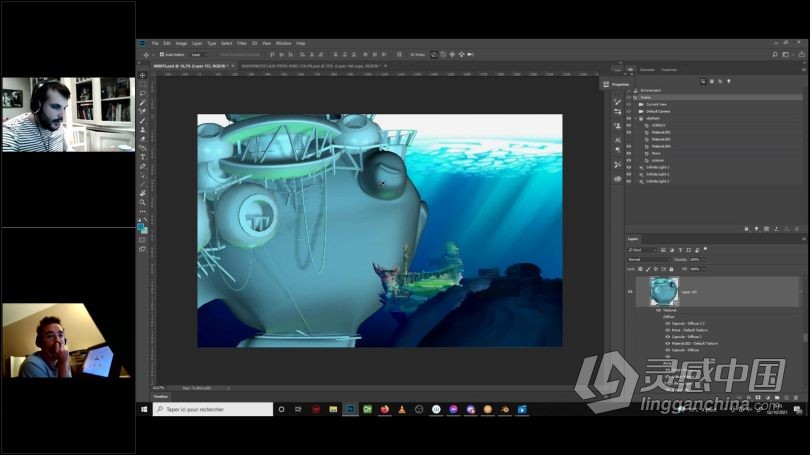The image size is (810, 455).
Task: Select the Pan 3D Camera mode icon
Action: pos(452,54)
